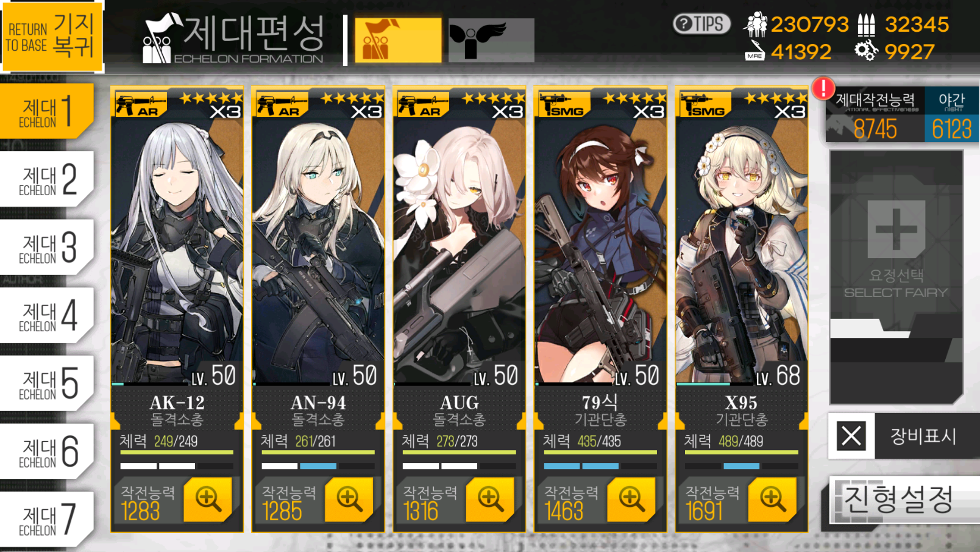Open Type 79 combat power magnifier icon
This screenshot has height=552, width=980.
(x=631, y=500)
